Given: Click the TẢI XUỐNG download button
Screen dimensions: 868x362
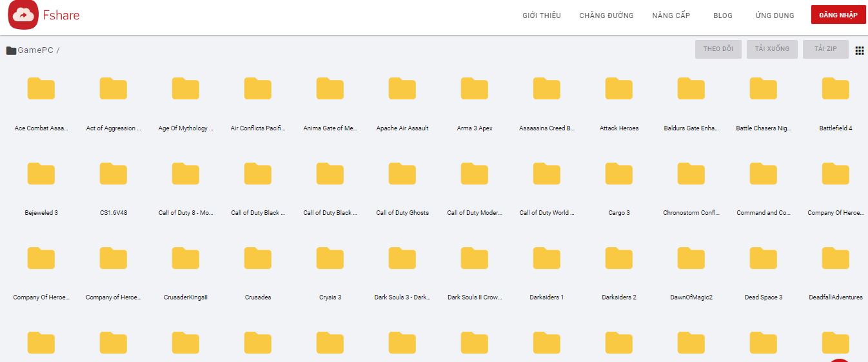Looking at the screenshot, I should pos(773,49).
